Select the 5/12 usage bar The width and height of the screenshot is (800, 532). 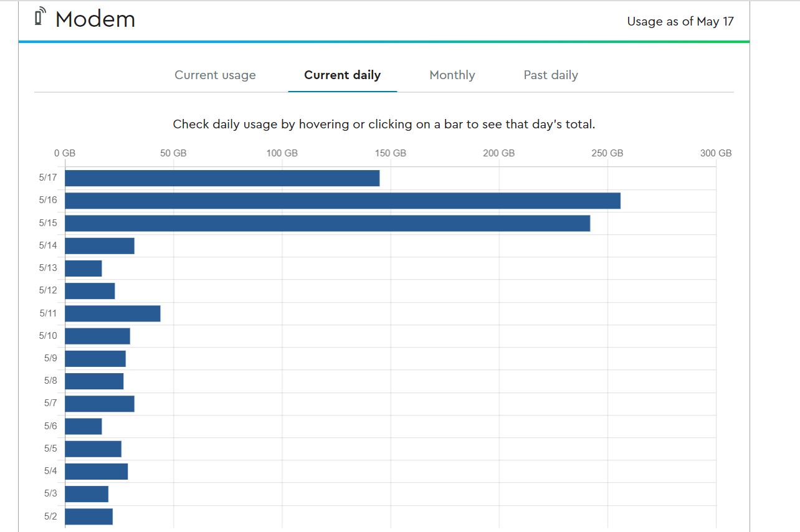point(90,291)
